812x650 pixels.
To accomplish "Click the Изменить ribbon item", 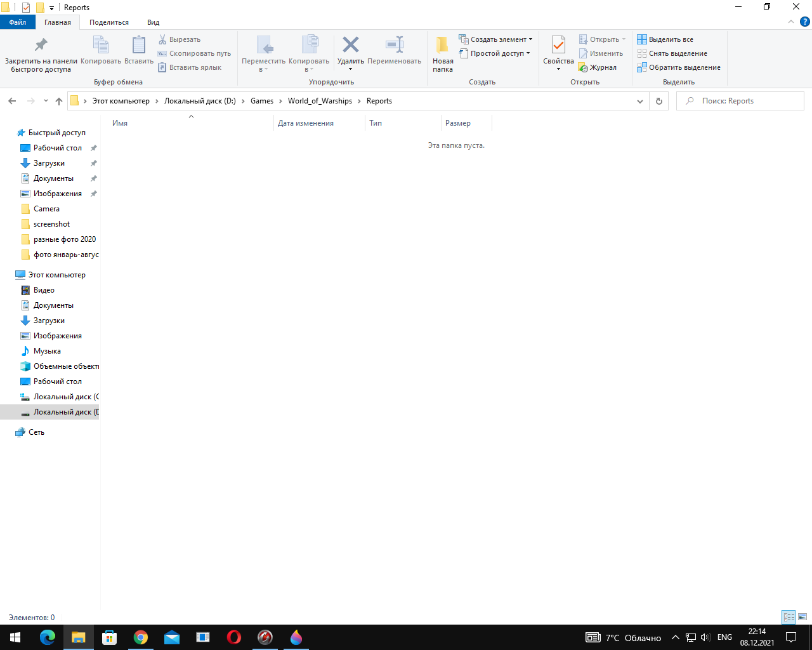I will coord(601,53).
